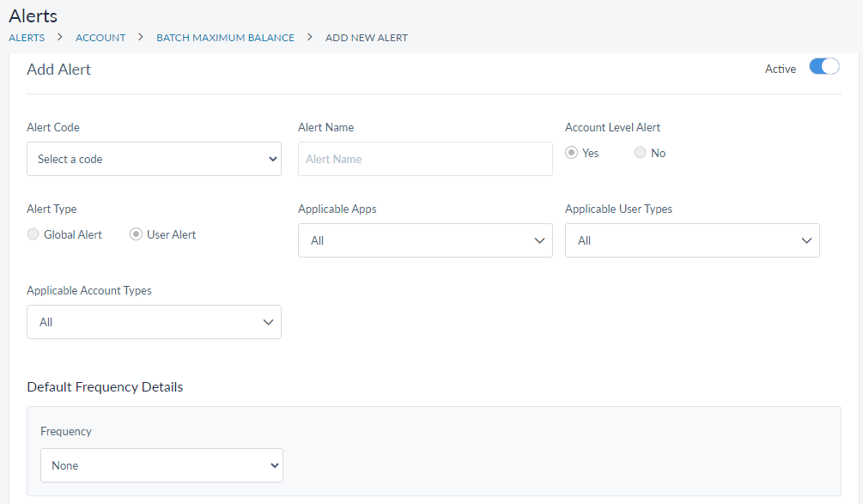Open the Applicable User Types dropdown
The height and width of the screenshot is (504, 863).
(692, 240)
